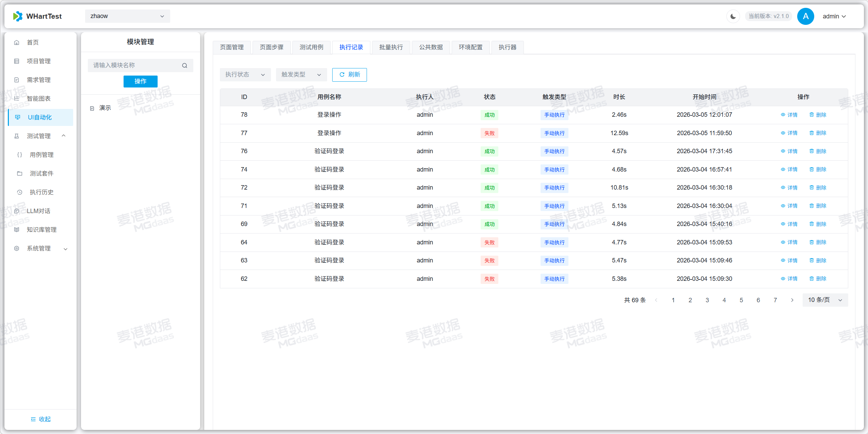Open 知识库管理 in sidebar
Image resolution: width=868 pixels, height=434 pixels.
point(42,229)
